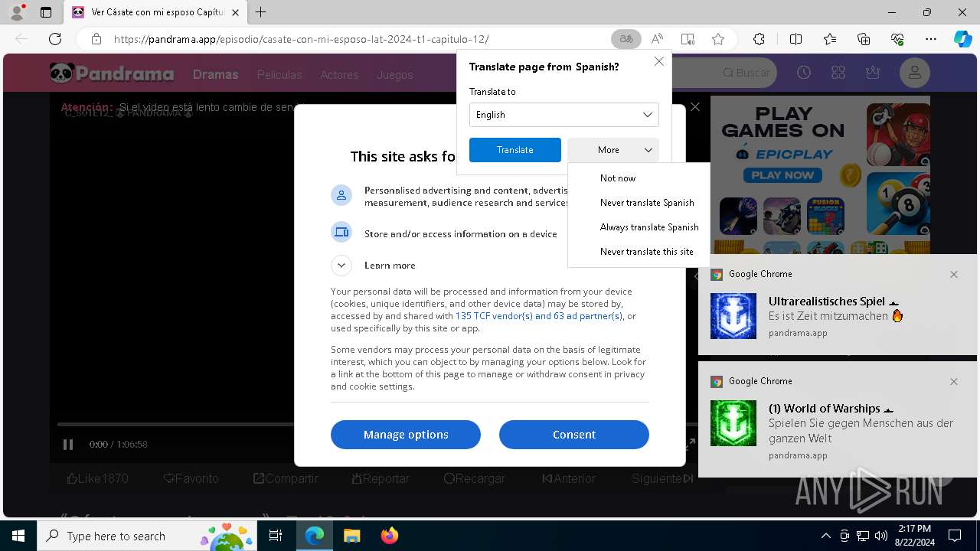Open the Copilot sidebar icon

click(x=962, y=39)
